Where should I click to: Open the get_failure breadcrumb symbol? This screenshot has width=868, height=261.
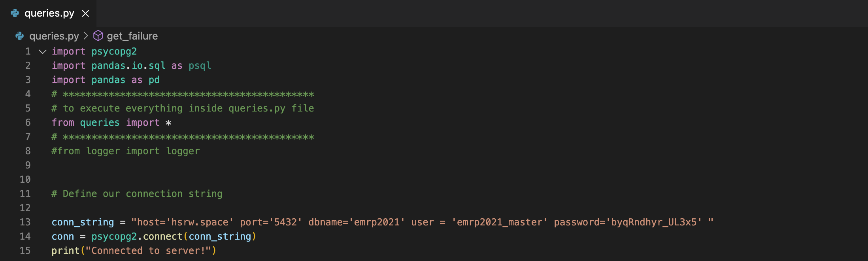coord(132,36)
